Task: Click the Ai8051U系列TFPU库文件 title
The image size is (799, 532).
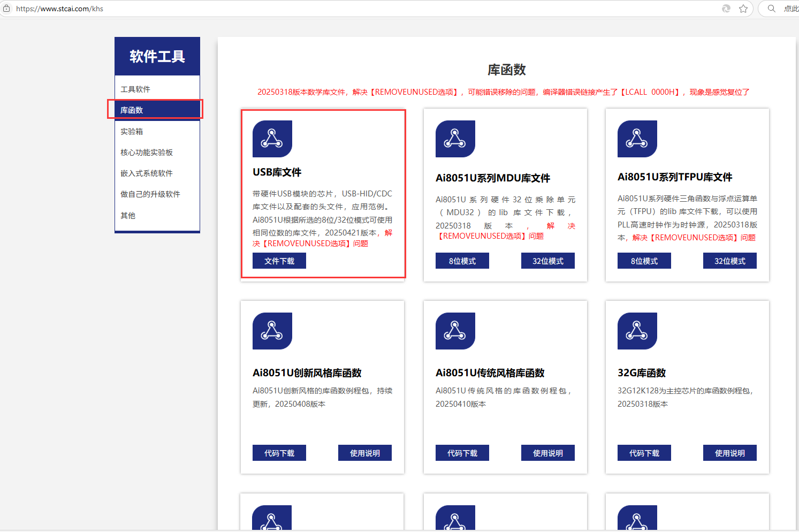Action: point(675,177)
